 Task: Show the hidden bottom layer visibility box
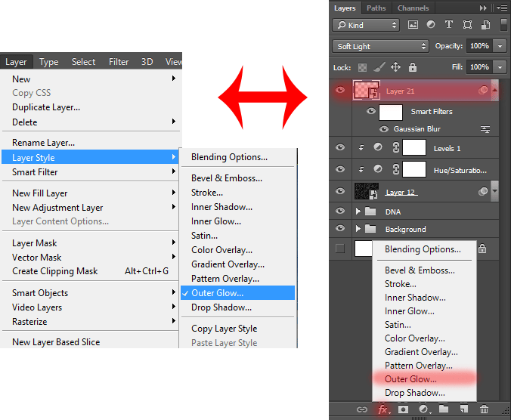340,249
